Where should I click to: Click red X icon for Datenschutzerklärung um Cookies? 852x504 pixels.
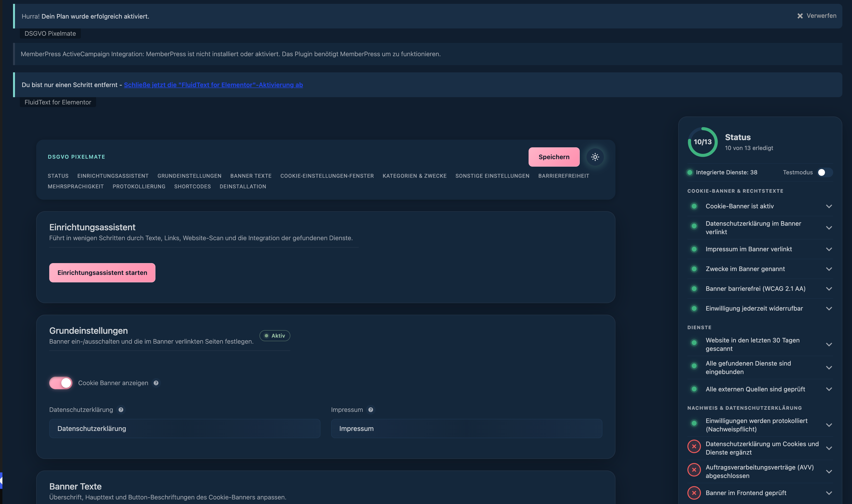click(694, 447)
